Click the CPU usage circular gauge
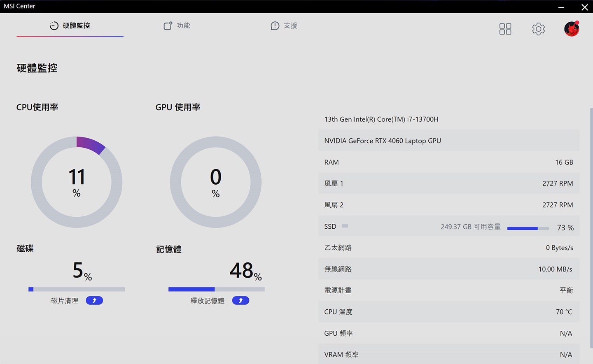 tap(77, 182)
